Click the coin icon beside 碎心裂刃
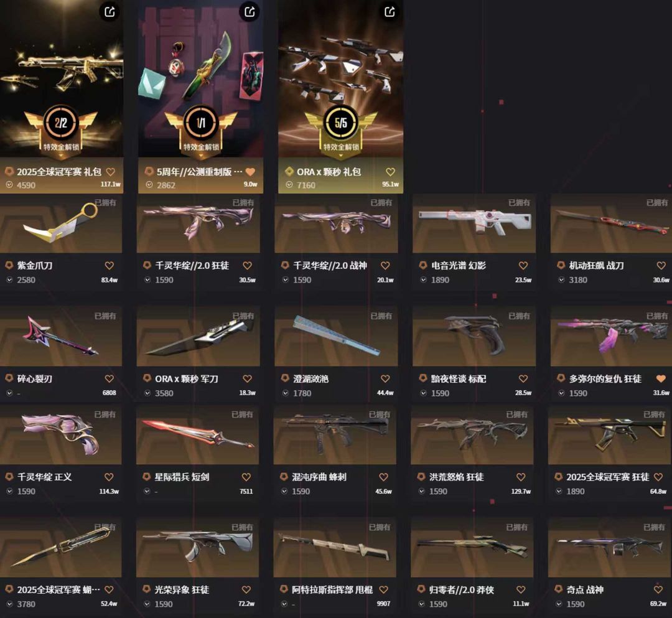Screen dimensions: 672x618 [x=9, y=378]
